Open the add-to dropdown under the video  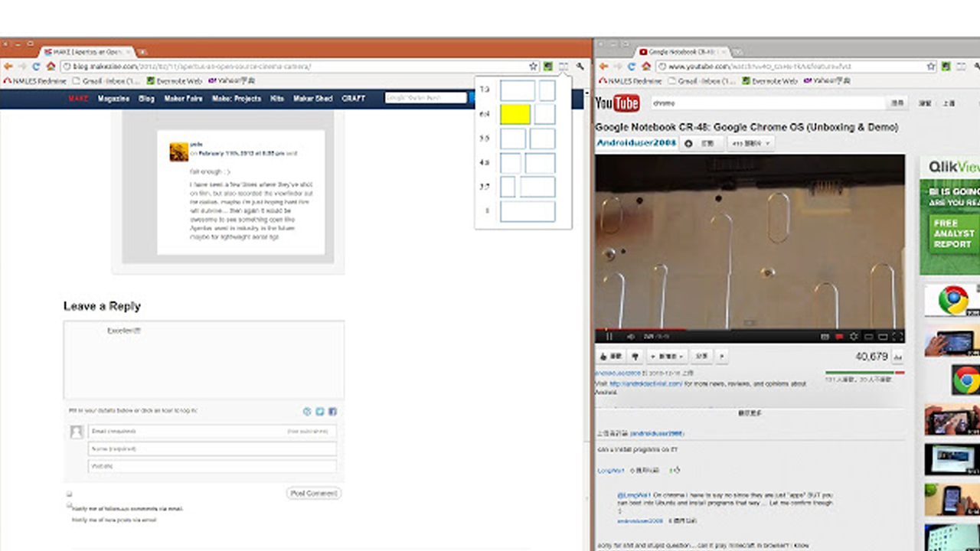[x=668, y=357]
